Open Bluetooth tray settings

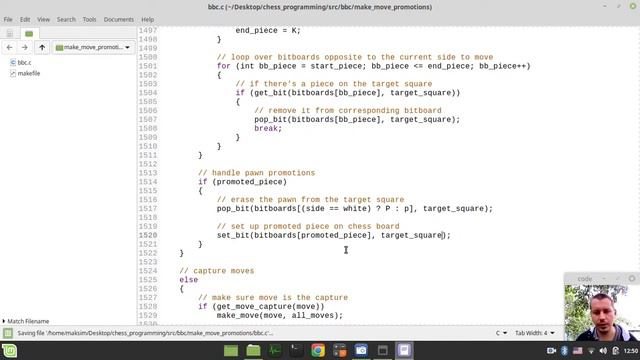564,351
